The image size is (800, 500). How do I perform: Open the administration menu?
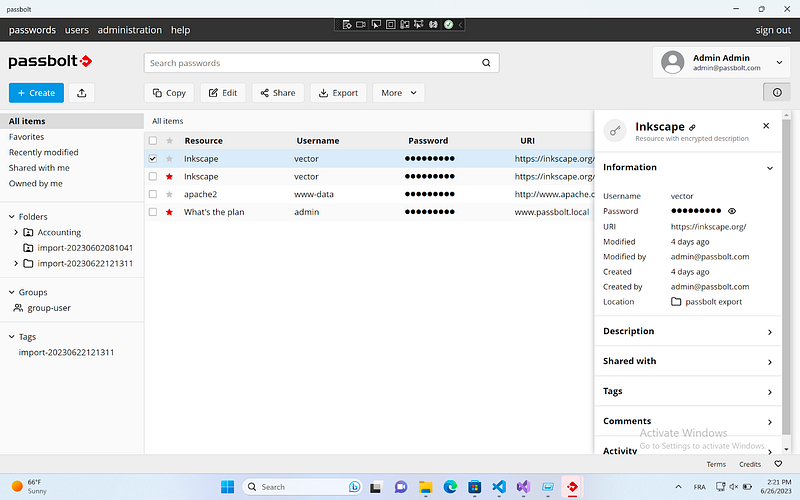[x=130, y=30]
